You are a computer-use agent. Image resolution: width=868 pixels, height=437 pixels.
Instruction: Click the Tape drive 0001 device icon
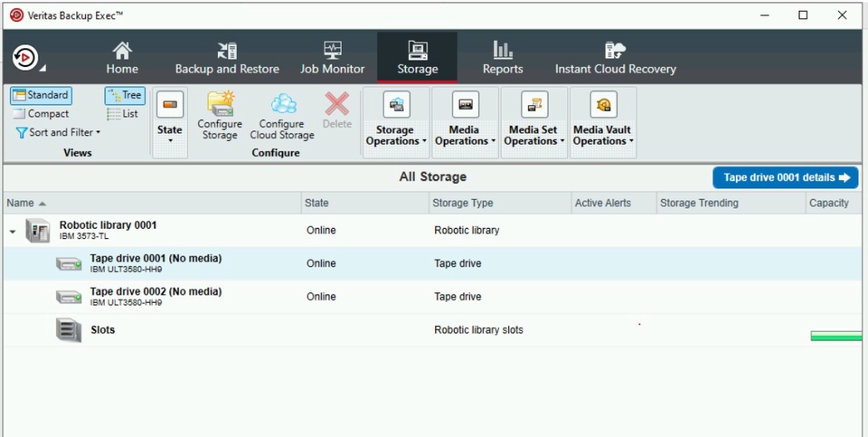point(69,264)
